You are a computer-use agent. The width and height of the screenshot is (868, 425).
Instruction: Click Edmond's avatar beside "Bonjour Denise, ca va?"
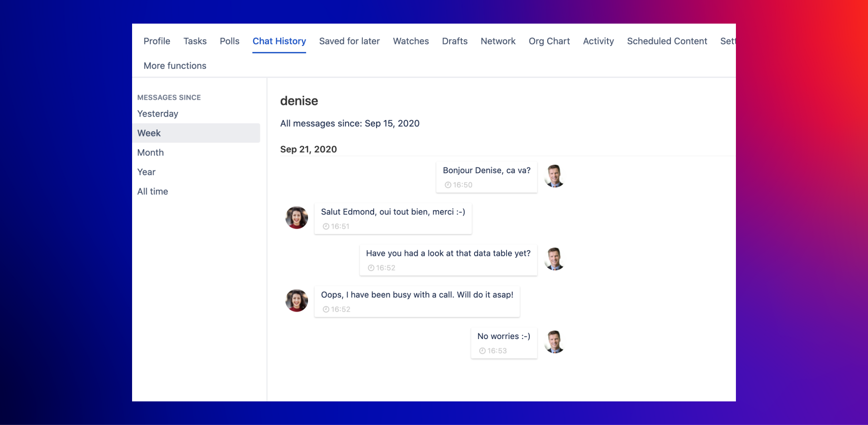554,176
